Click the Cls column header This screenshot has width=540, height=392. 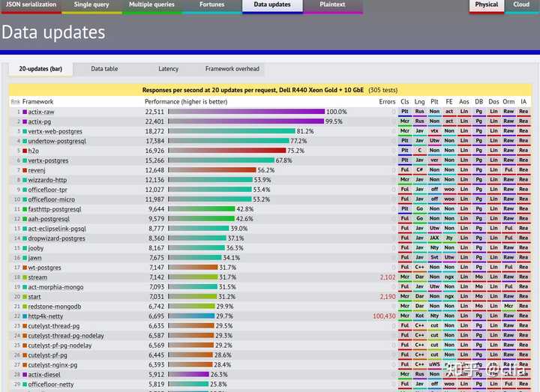coord(405,102)
